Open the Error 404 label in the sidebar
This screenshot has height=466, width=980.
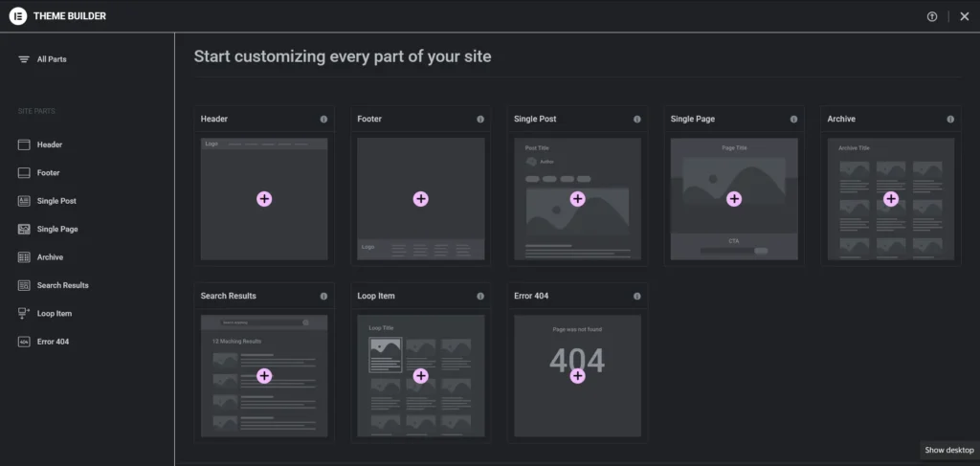point(54,342)
